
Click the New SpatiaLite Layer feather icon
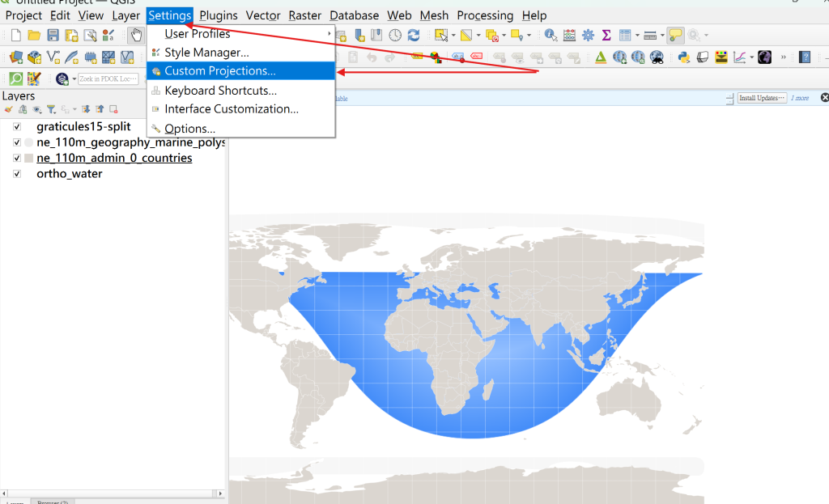(x=71, y=57)
